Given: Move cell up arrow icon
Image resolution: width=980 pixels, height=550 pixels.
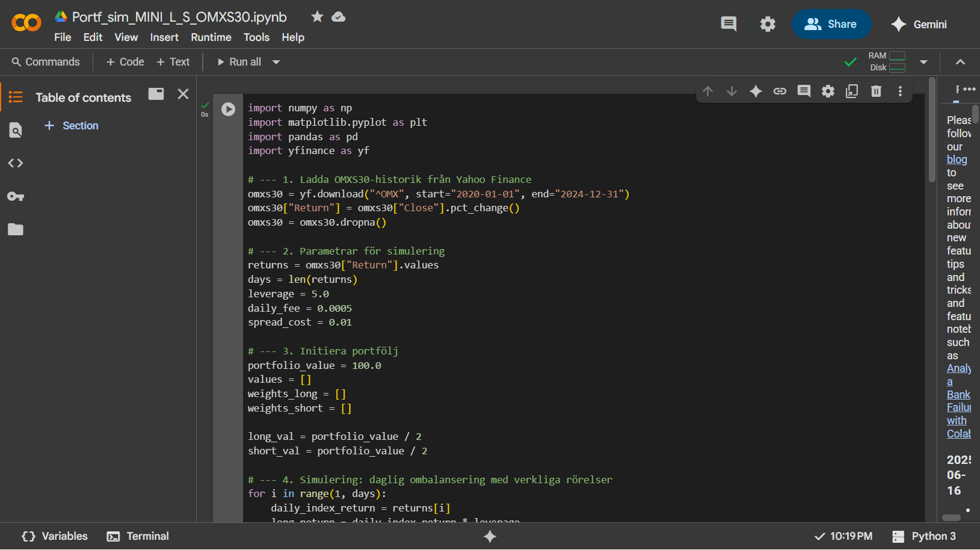Looking at the screenshot, I should tap(707, 91).
